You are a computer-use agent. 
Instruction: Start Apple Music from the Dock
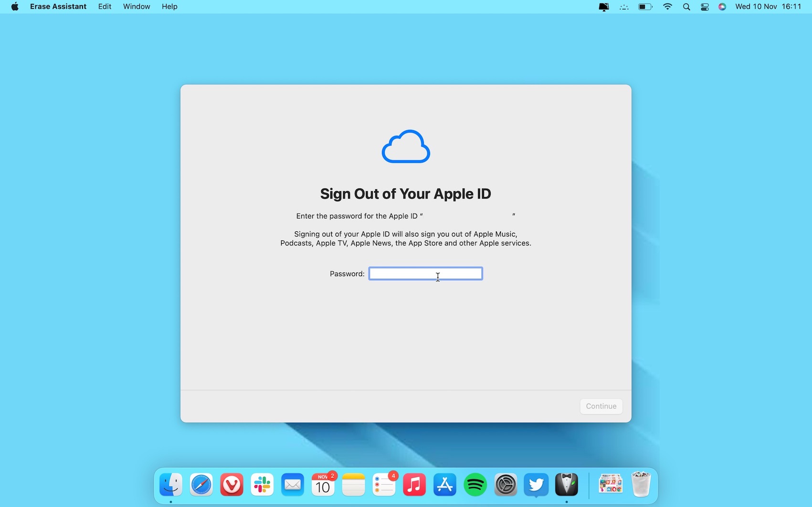tap(414, 484)
